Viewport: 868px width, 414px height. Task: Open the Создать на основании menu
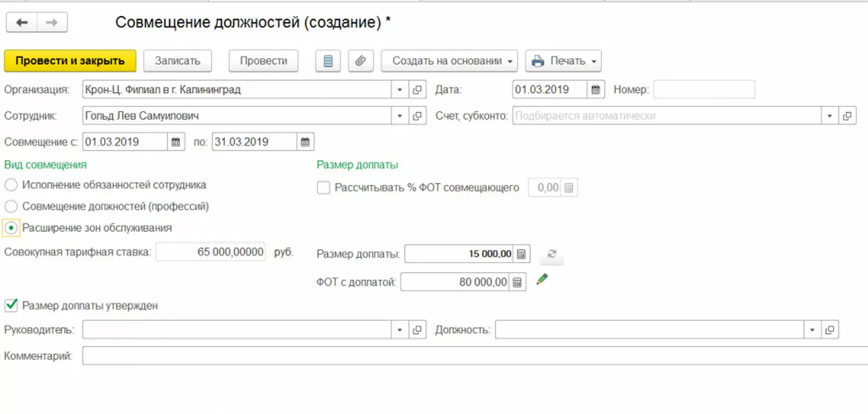point(449,61)
